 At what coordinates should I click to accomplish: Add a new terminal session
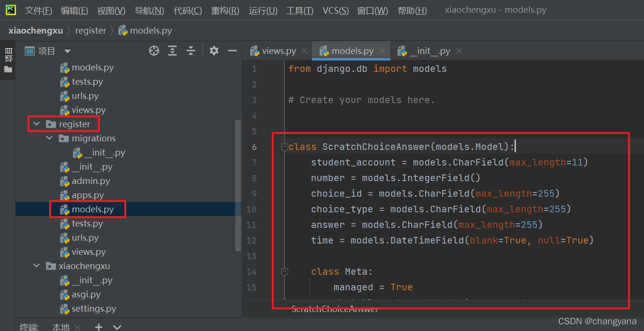click(x=98, y=327)
